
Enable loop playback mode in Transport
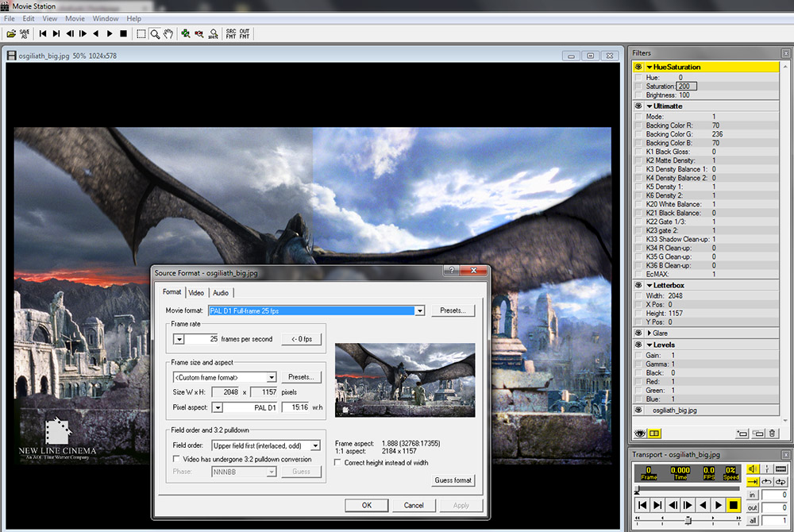click(x=767, y=482)
